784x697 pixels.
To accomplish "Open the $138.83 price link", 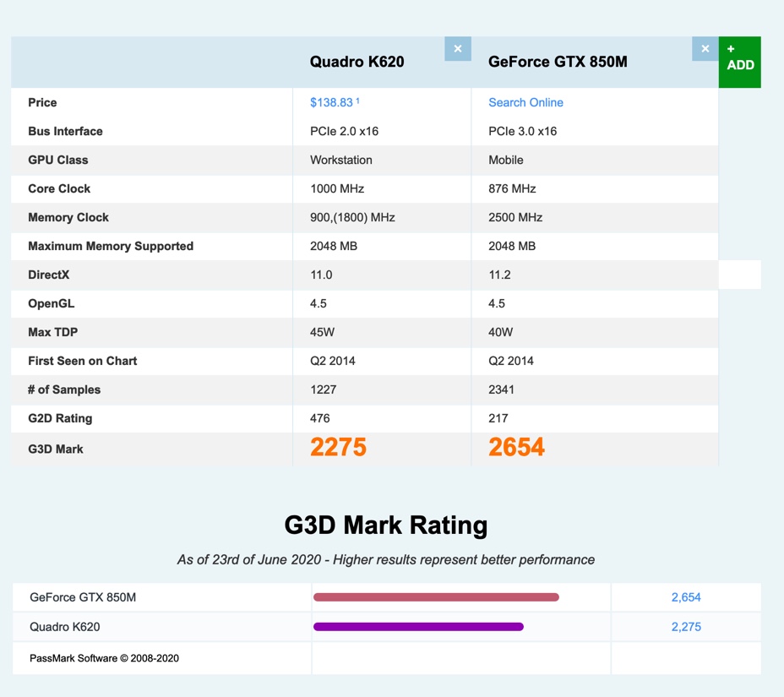I will tap(335, 102).
